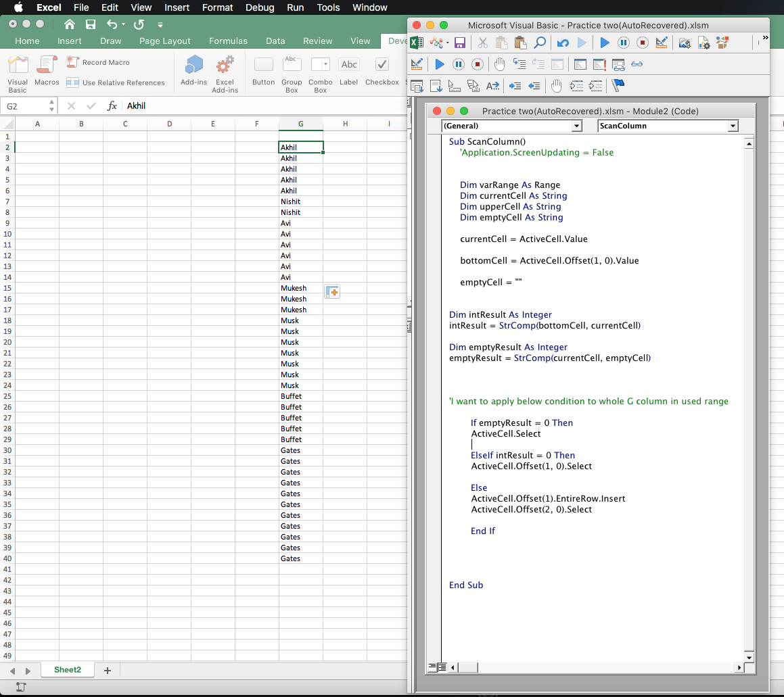Insert a Combo Box form control
This screenshot has width=784, height=697.
pos(320,66)
